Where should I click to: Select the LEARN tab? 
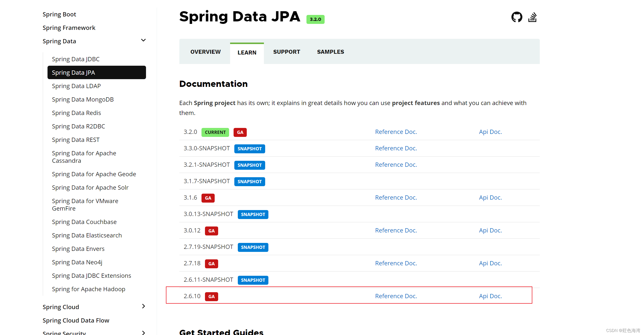point(247,52)
